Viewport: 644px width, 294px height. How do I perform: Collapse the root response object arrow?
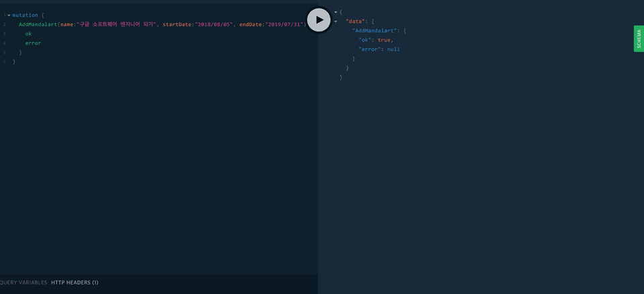click(335, 12)
